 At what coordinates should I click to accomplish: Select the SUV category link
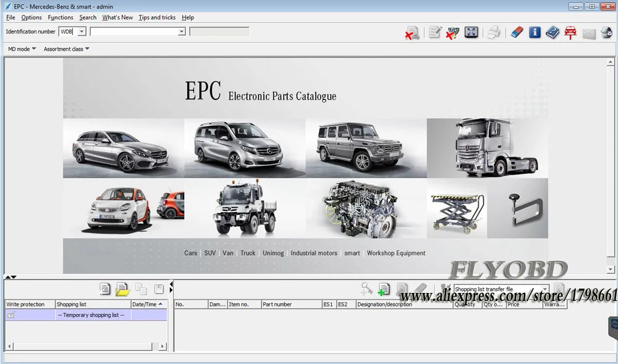[x=210, y=253]
